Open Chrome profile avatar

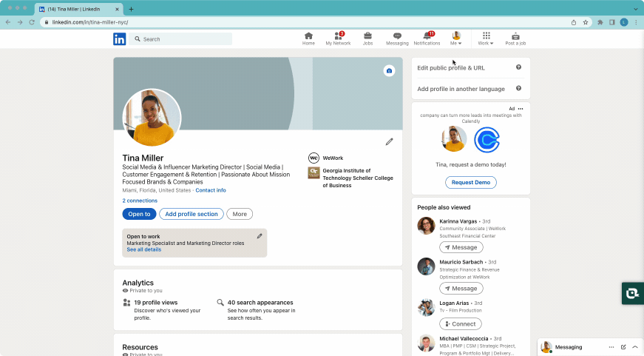[x=624, y=22]
